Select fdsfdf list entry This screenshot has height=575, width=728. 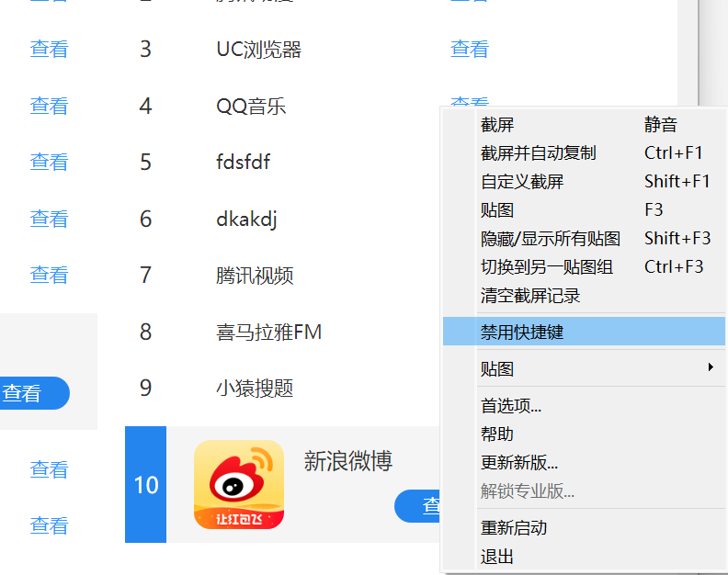coord(244,162)
